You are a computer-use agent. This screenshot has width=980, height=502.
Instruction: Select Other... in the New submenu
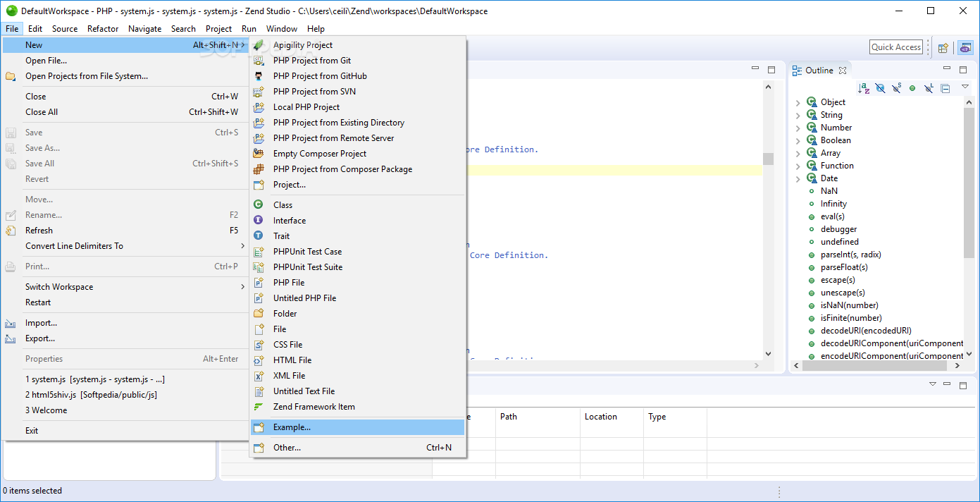click(x=357, y=448)
